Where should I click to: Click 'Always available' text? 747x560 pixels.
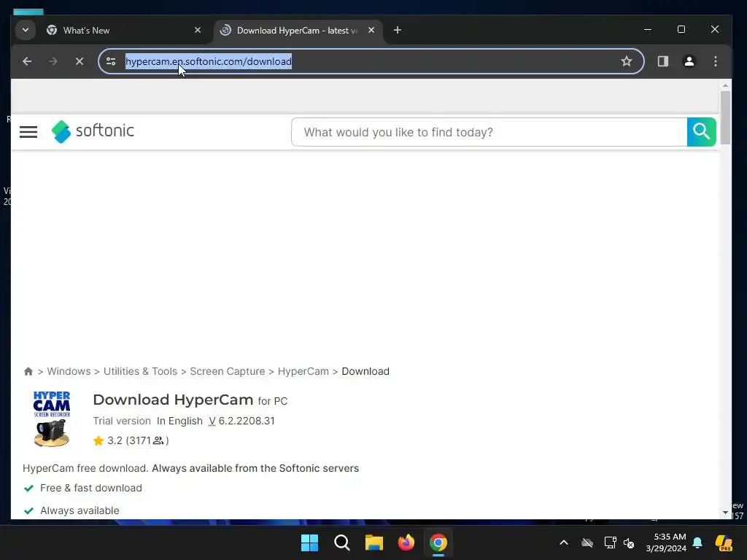click(x=80, y=510)
